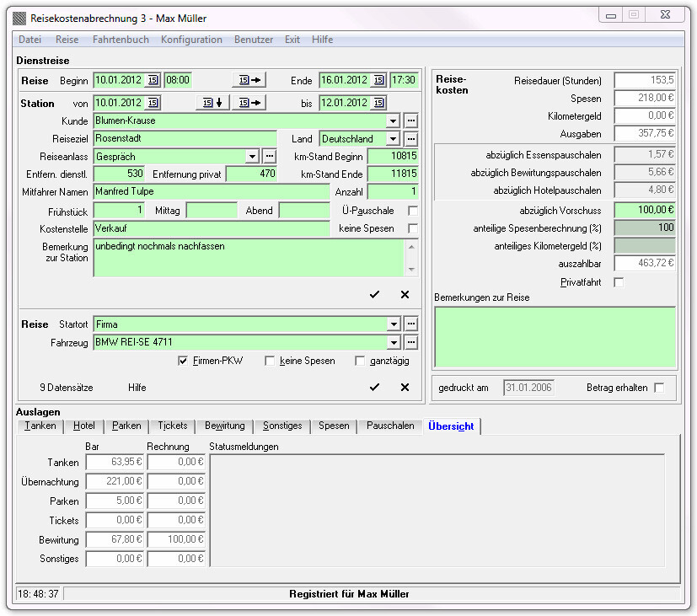Click calendar right-arrow button in Reise row
The height and width of the screenshot is (616, 697).
[249, 80]
